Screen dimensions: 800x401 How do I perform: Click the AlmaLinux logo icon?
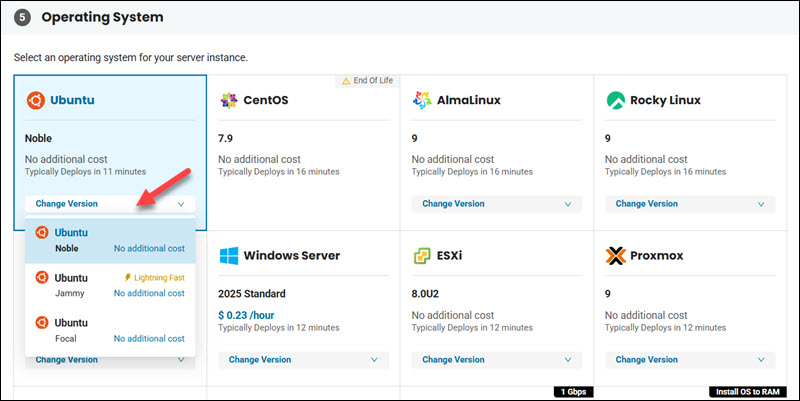pos(422,100)
